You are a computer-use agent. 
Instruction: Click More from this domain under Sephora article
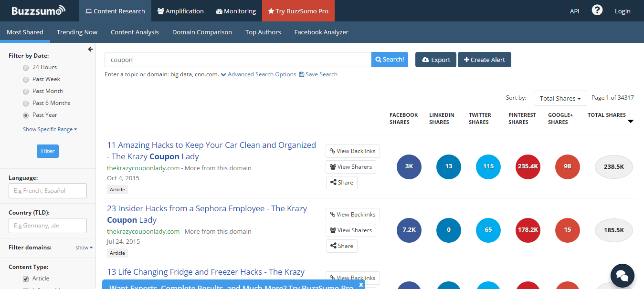coord(218,231)
